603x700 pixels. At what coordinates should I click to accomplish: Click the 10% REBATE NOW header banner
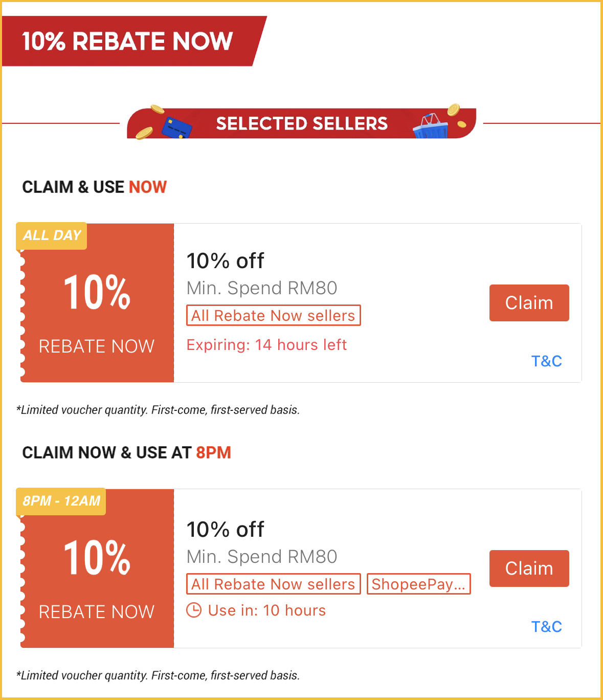(x=128, y=41)
